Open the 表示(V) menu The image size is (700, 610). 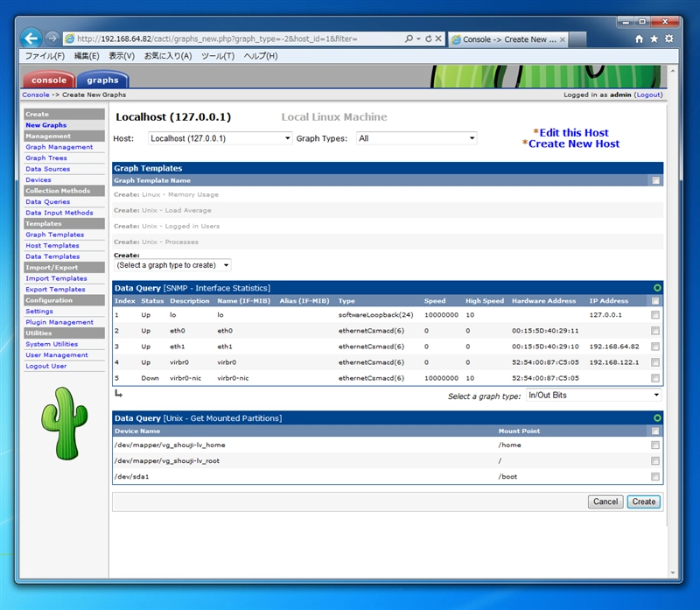(x=122, y=56)
